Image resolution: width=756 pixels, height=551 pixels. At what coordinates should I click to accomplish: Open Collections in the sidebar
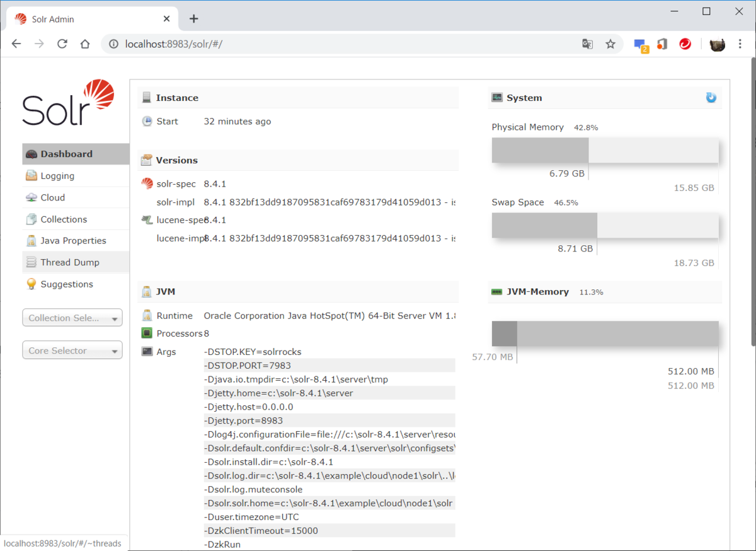(x=76, y=219)
